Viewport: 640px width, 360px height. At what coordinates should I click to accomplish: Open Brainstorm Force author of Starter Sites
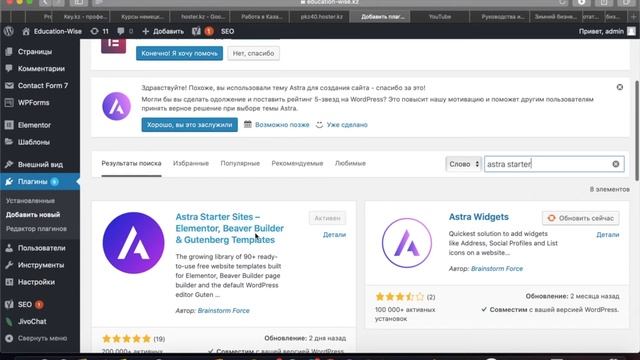click(223, 311)
